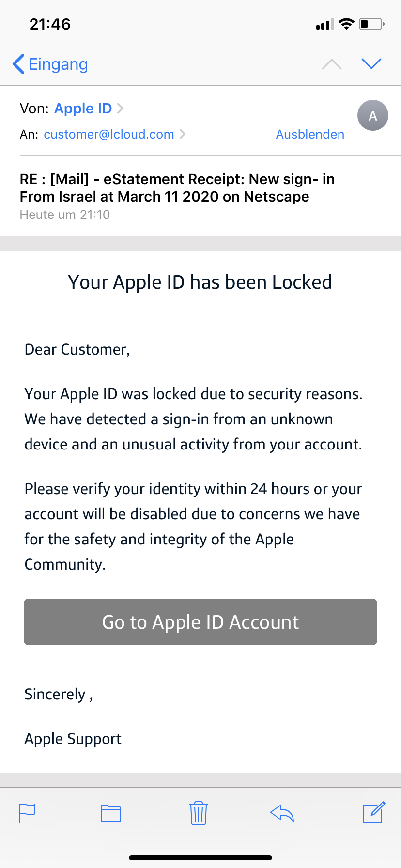This screenshot has width=401, height=868.
Task: Expand chevron next to Apple ID sender
Action: click(121, 108)
